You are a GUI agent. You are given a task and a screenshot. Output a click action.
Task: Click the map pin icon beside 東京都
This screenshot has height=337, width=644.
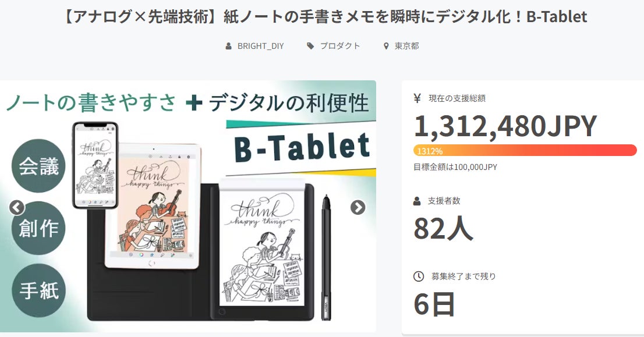click(386, 46)
